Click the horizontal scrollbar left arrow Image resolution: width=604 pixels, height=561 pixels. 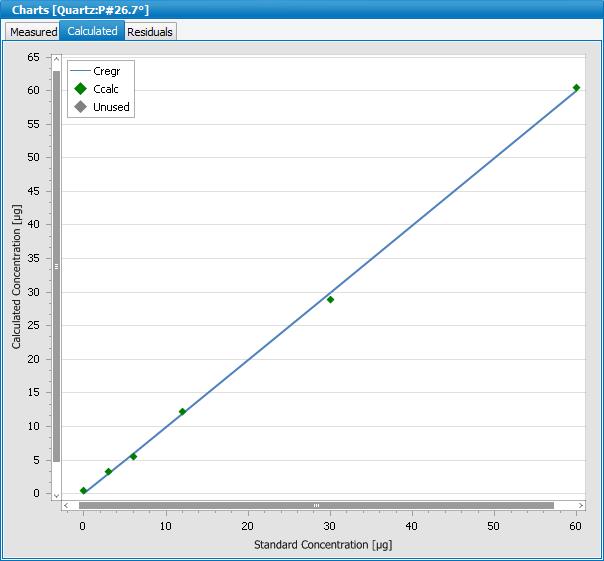pyautogui.click(x=68, y=505)
